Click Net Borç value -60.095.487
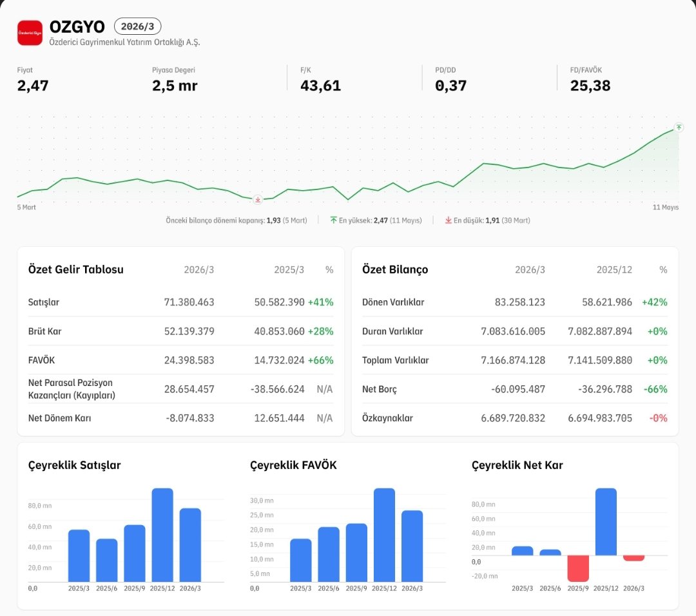Viewport: 696px width, 616px height. point(518,389)
